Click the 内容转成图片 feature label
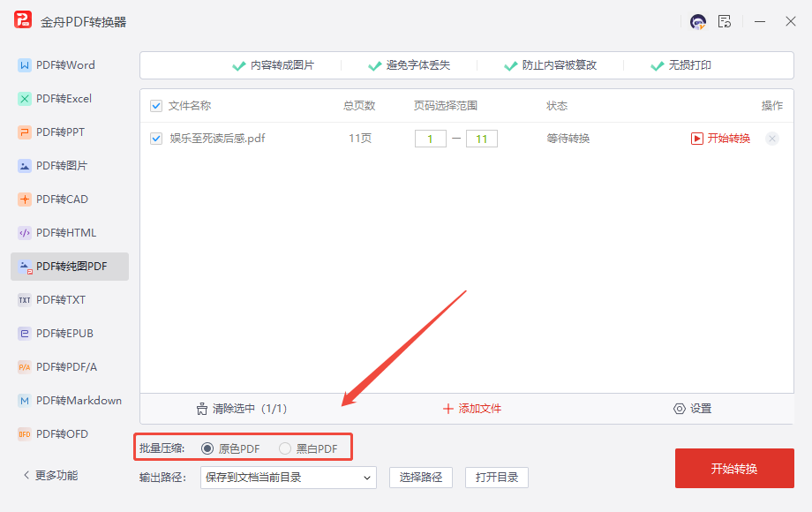Viewport: 812px width, 512px height. coord(282,65)
